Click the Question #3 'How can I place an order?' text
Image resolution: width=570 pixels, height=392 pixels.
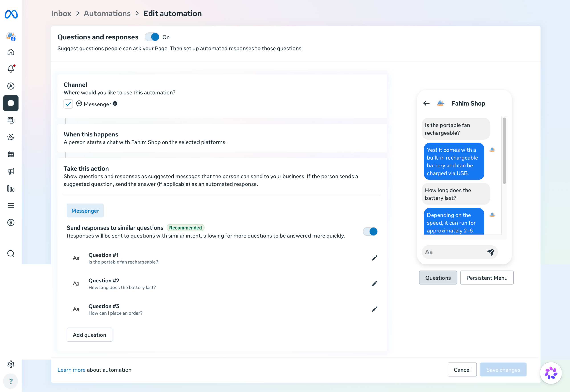click(116, 313)
